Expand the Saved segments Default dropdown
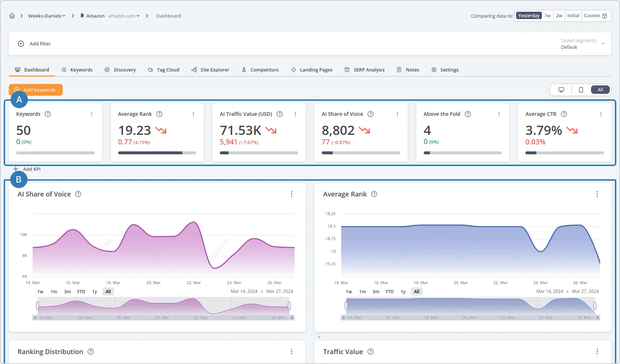The width and height of the screenshot is (620, 364). [x=603, y=43]
